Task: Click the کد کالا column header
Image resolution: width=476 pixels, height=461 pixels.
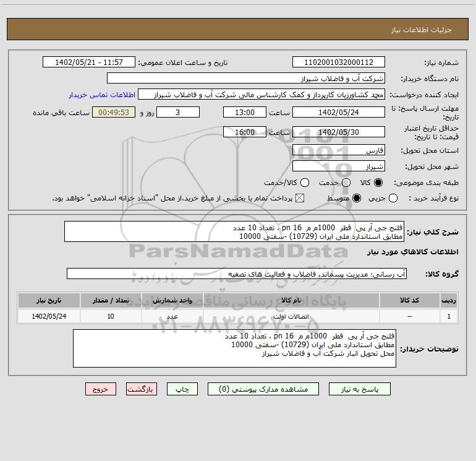Action: tap(409, 300)
